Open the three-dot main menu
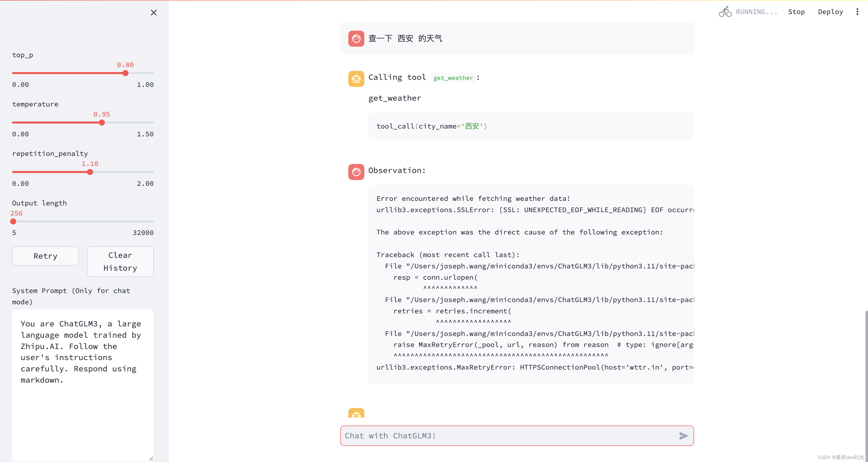The image size is (868, 462). (x=857, y=12)
